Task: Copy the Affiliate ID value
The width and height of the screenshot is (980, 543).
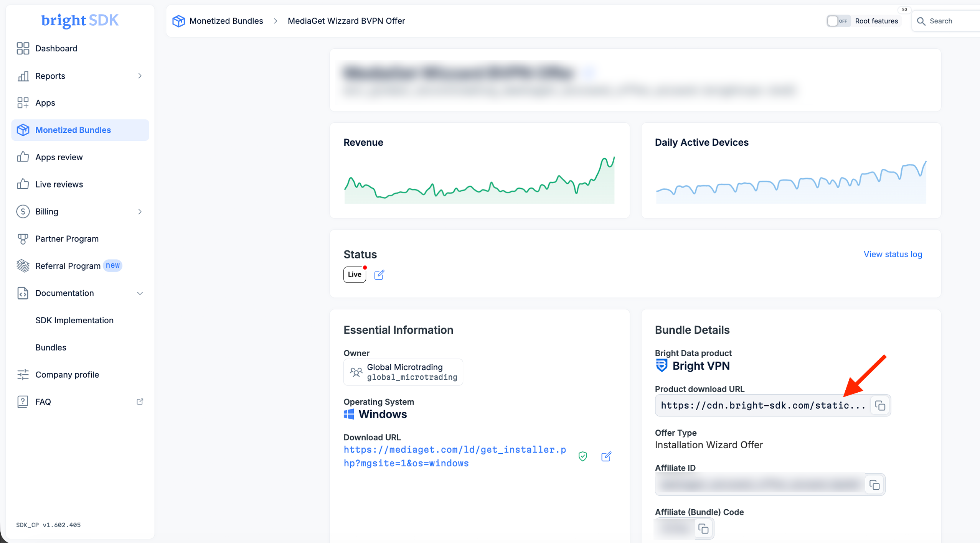Action: 874,485
